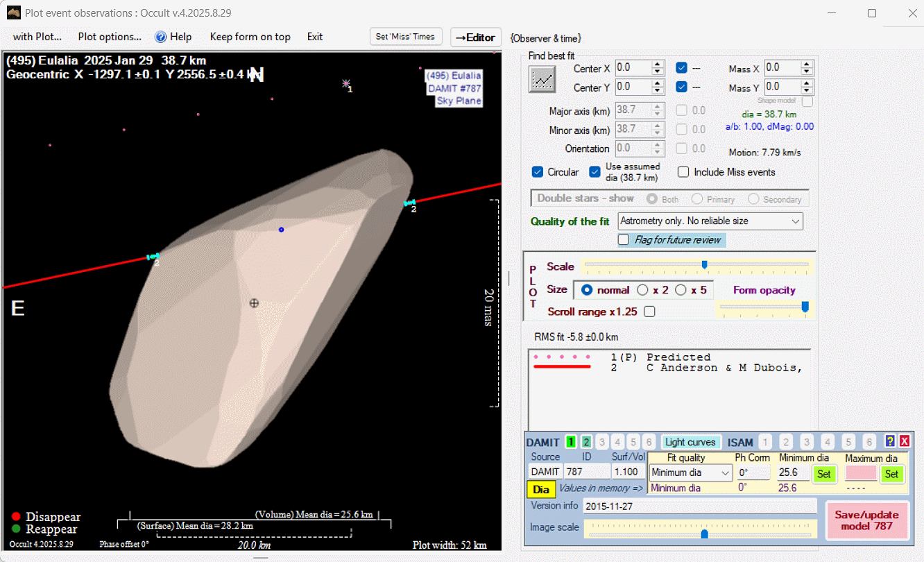Open the with Plot... menu
This screenshot has height=562, width=924.
[x=37, y=37]
